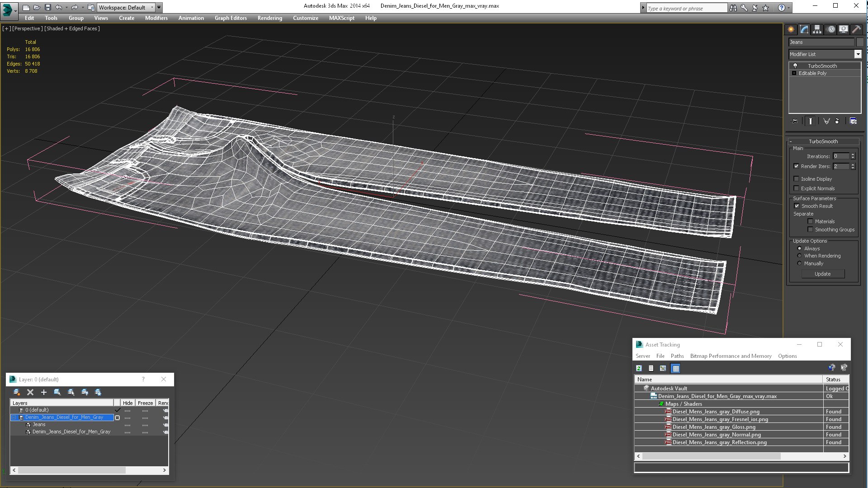Click Remove Modifier trash icon
This screenshot has width=868, height=488.
coord(837,121)
